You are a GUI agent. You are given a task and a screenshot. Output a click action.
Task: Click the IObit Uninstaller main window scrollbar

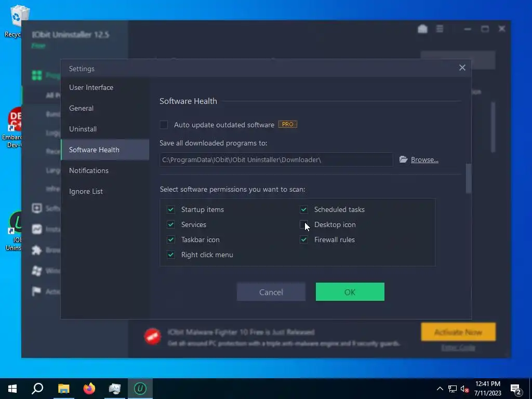493,127
